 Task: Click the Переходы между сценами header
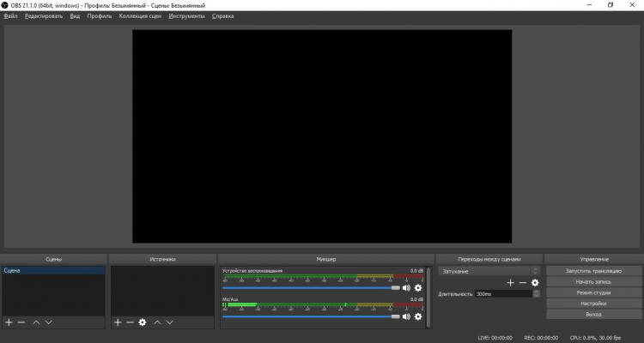(489, 259)
